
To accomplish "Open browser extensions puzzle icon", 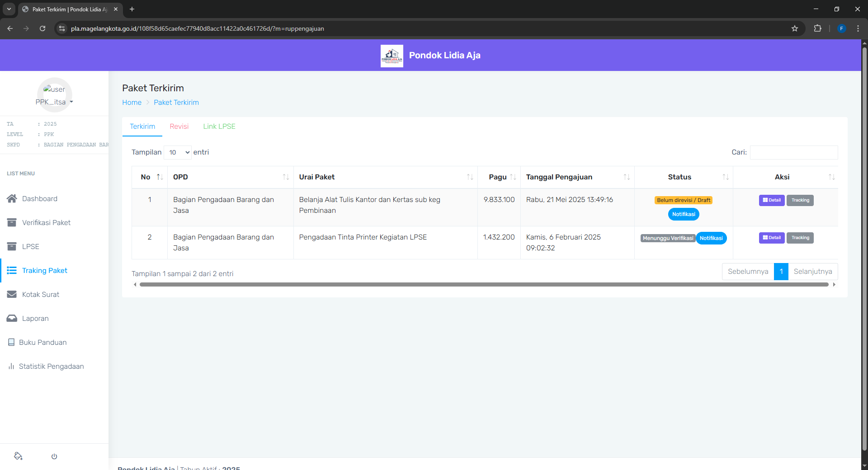I will pyautogui.click(x=817, y=28).
